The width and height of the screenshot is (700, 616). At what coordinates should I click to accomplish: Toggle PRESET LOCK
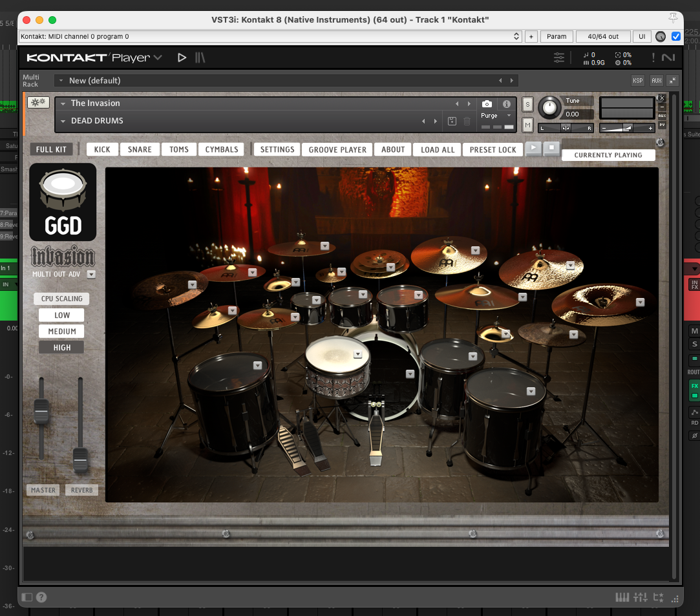coord(493,149)
